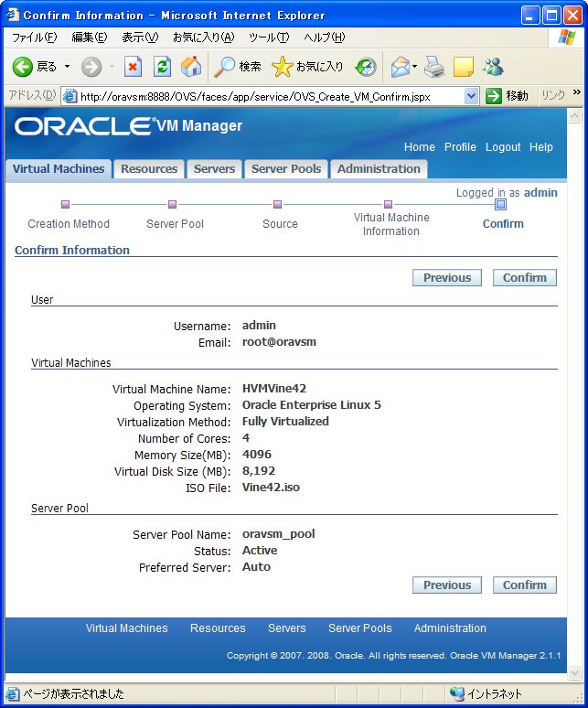Click the HVMVine42 machine name value
Viewport: 588px width, 708px height.
(274, 389)
